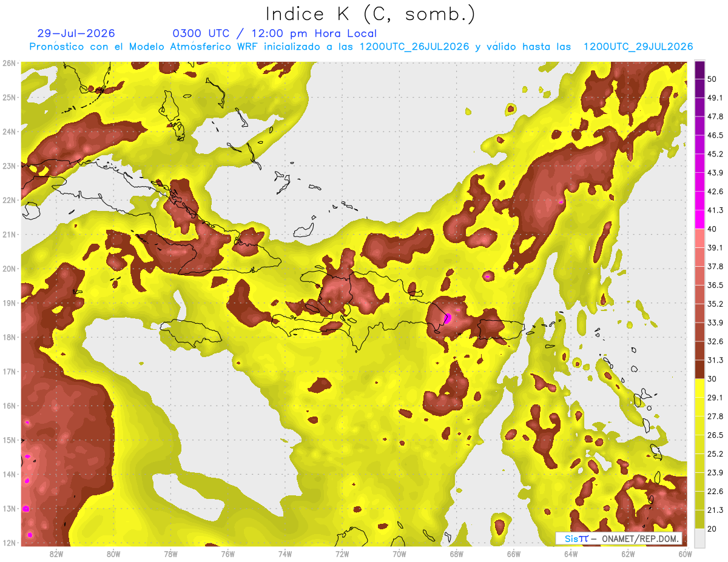The height and width of the screenshot is (562, 728).
Task: Click the olive swatch between 20 and 21.3
Action: (699, 519)
